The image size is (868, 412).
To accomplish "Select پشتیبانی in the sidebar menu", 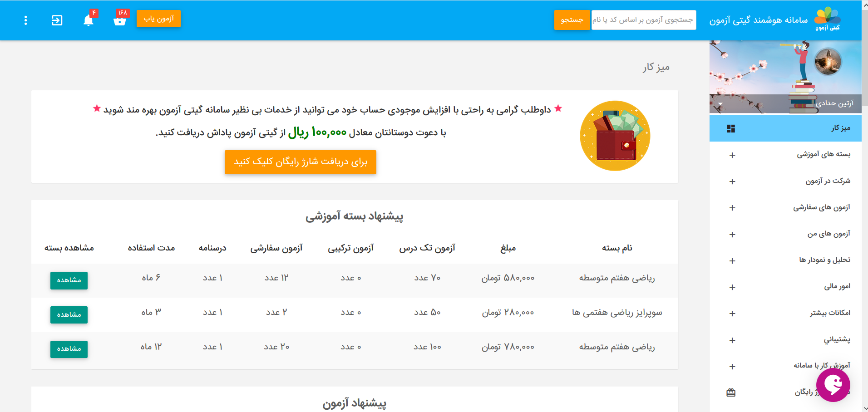I will click(837, 339).
